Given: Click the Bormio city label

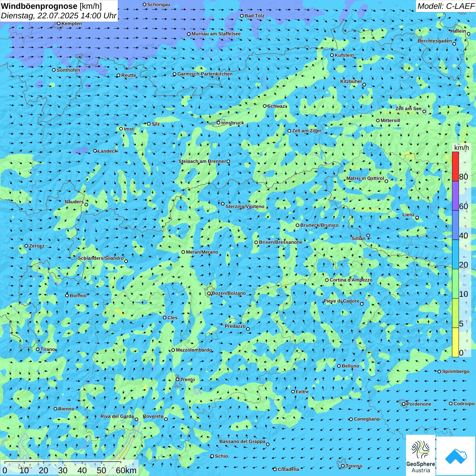Looking at the screenshot, I should (x=78, y=295).
